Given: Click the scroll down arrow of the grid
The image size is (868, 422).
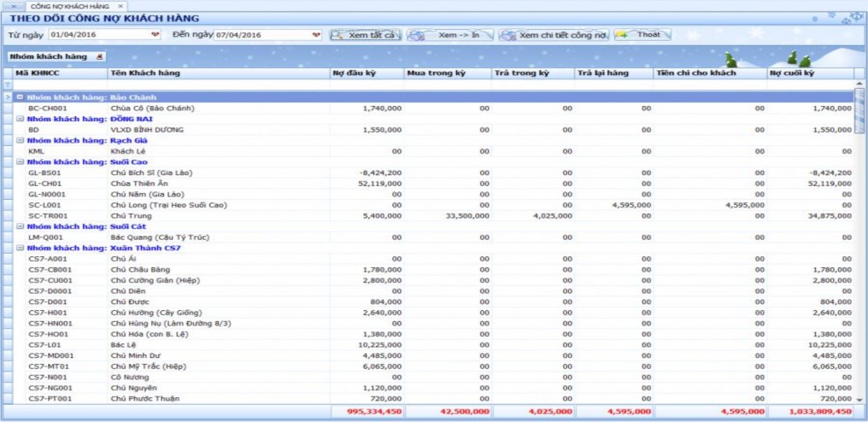Looking at the screenshot, I should coord(859,399).
